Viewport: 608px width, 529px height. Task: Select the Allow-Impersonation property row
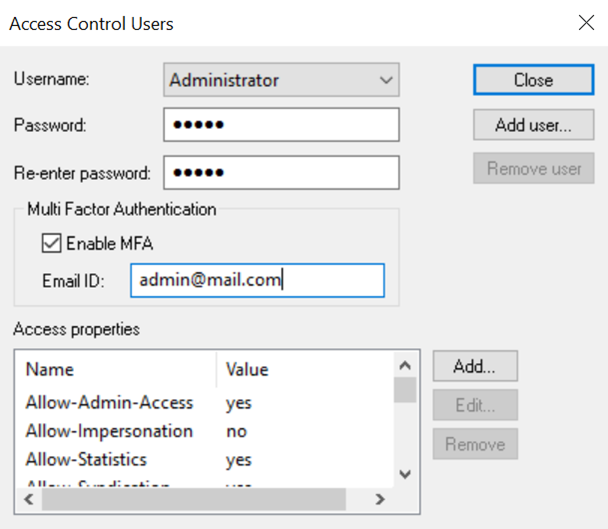[x=110, y=431]
